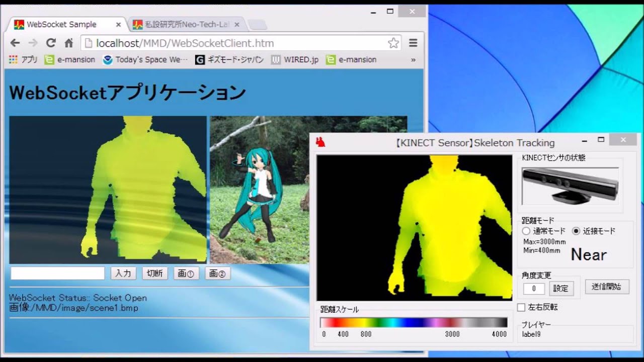The width and height of the screenshot is (644, 362).
Task: Click the Miku character scene image
Action: 259,190
